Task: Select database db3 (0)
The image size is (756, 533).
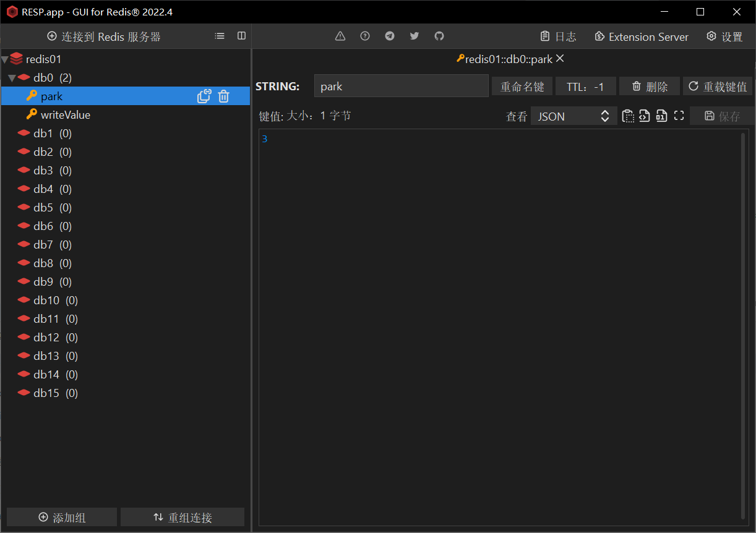Action: tap(126, 170)
